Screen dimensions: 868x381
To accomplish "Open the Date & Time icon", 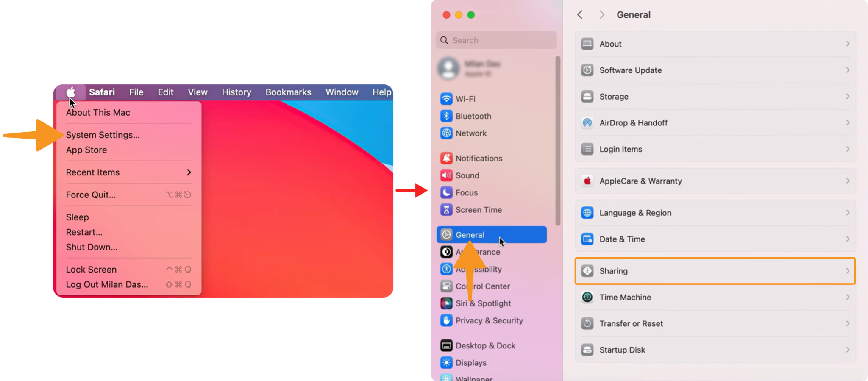I will (x=587, y=239).
